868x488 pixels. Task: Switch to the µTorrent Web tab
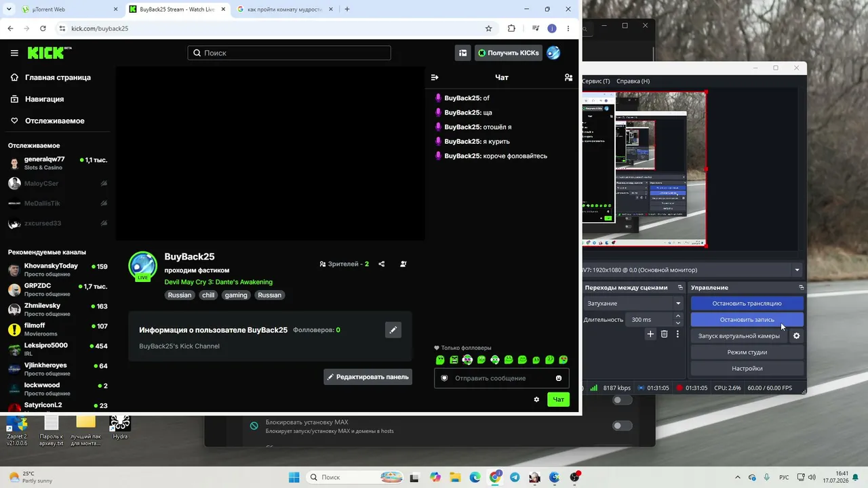70,9
